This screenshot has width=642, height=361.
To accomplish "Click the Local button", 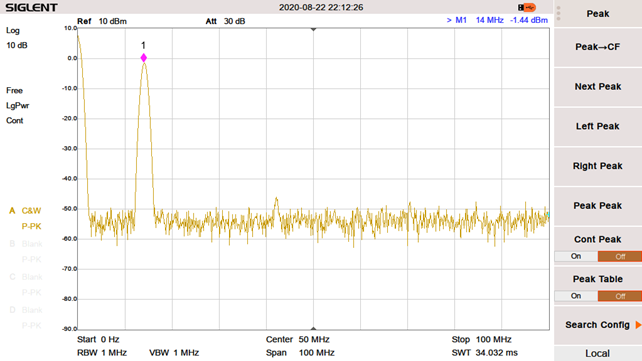I will pos(598,354).
